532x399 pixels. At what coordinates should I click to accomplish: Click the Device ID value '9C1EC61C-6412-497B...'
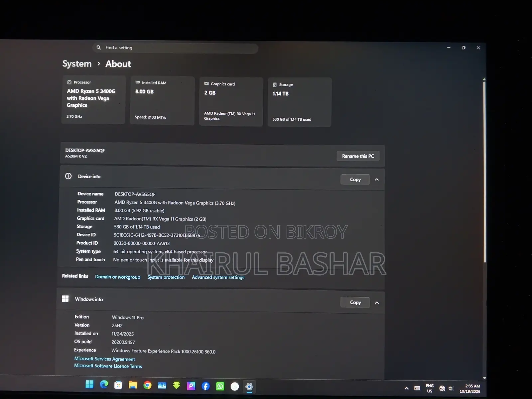point(157,235)
